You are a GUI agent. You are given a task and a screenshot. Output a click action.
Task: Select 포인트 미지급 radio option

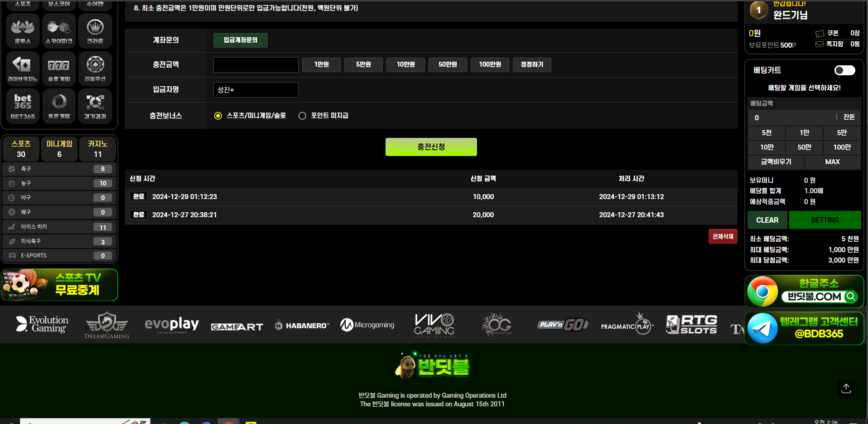[x=302, y=116]
